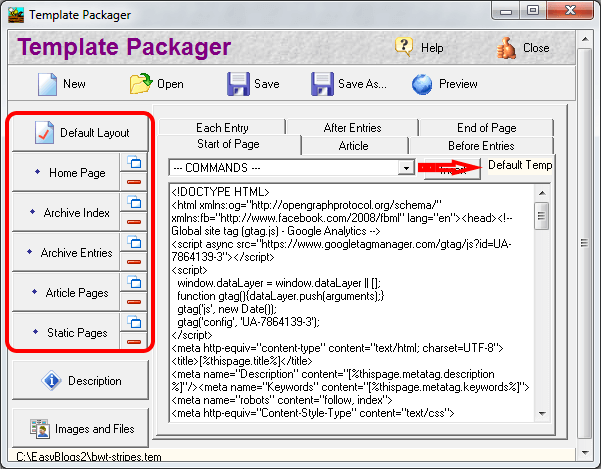Click the <!DOCTYPE HTML> line
Viewport: 601px width, 469px height.
click(220, 192)
